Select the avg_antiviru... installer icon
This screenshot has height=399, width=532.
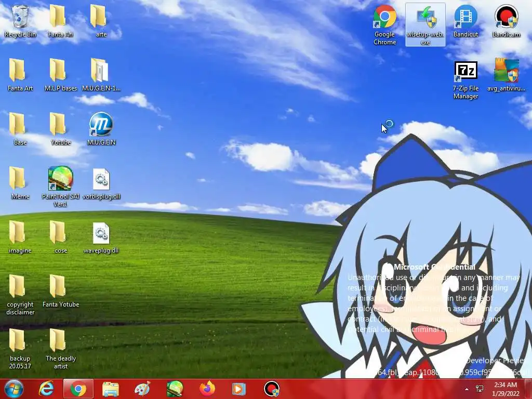tap(506, 75)
